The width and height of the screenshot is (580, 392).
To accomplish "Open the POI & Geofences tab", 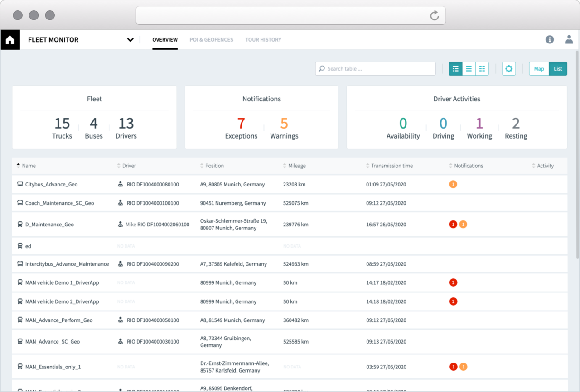I will click(212, 40).
